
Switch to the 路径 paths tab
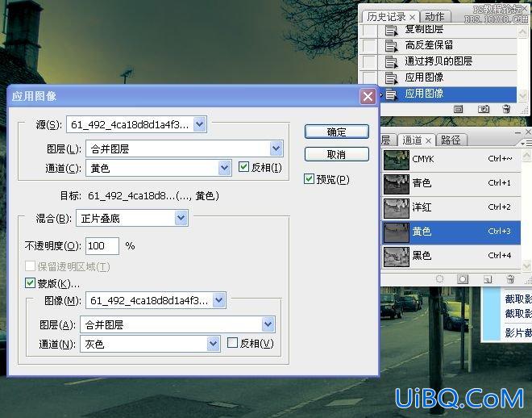pos(451,140)
